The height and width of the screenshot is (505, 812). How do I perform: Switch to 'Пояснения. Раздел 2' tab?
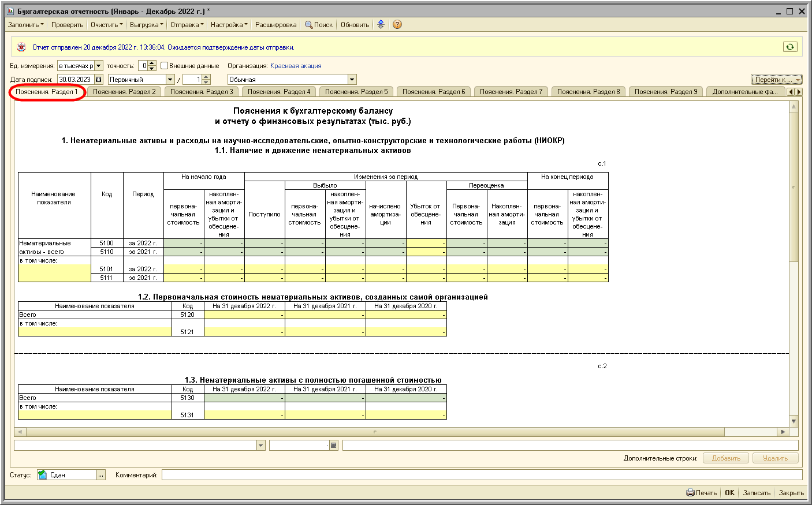(124, 92)
